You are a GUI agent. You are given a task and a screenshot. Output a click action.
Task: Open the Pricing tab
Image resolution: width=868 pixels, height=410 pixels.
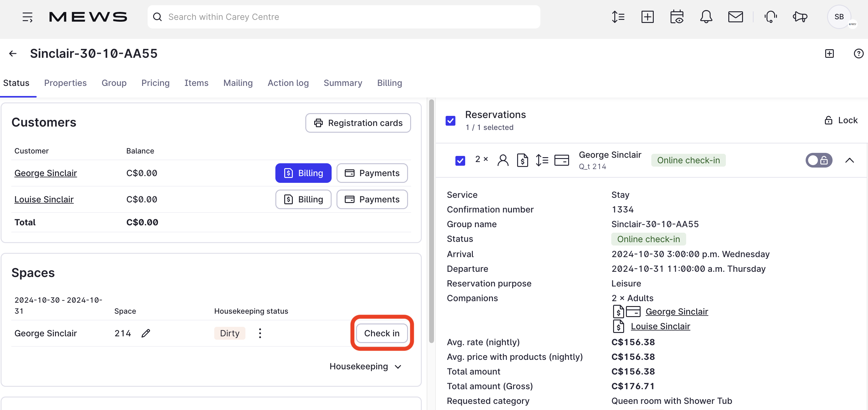[155, 83]
